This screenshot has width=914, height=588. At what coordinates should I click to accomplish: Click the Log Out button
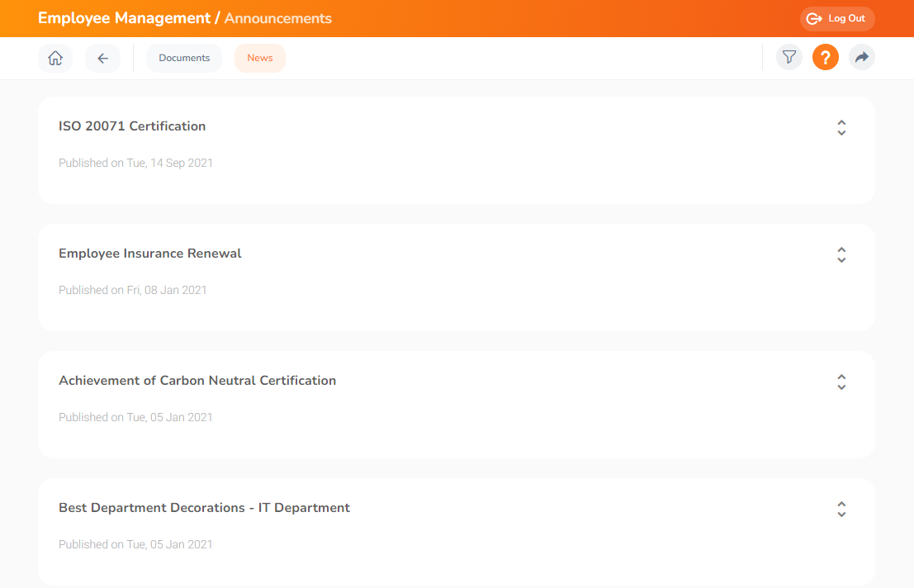(x=836, y=18)
